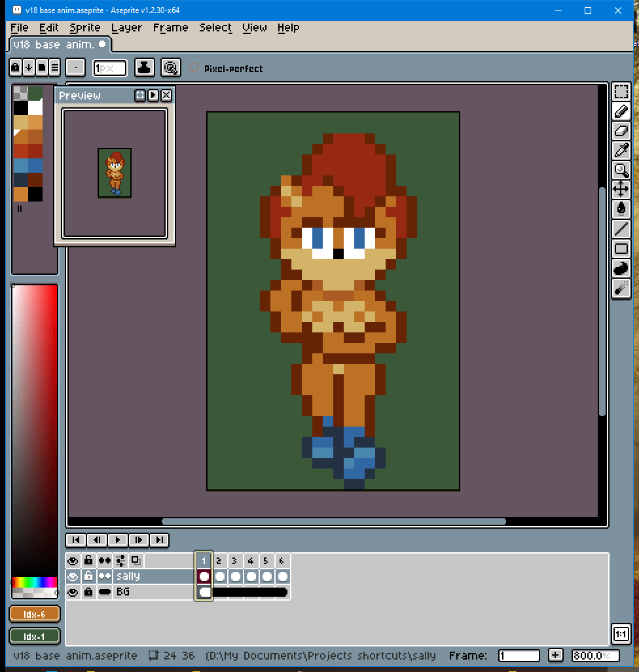
Task: Open the brush type selector
Action: pos(76,67)
